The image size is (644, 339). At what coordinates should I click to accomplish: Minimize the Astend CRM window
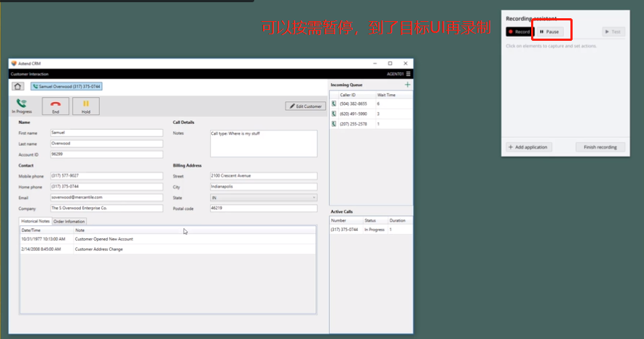coord(375,63)
